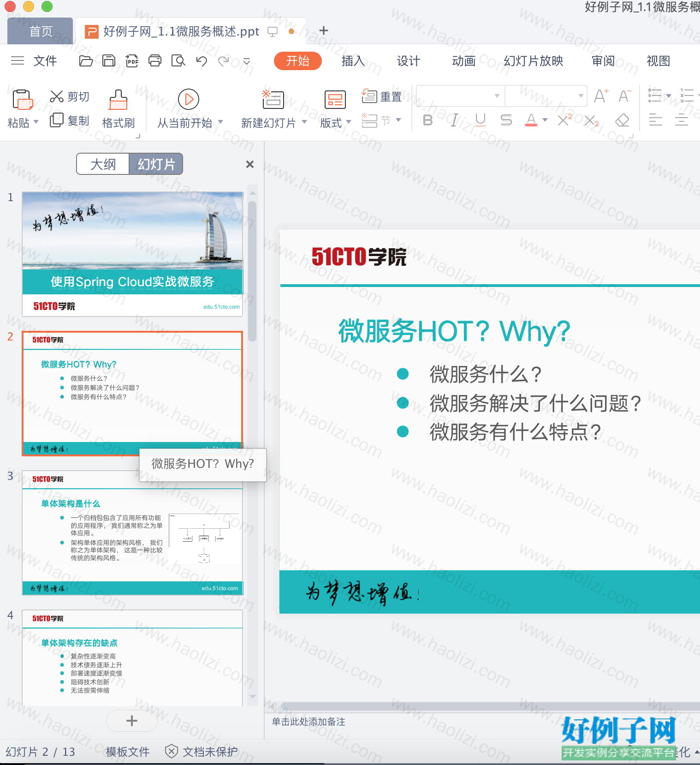
Task: Select slide 3 thumbnail 单体架构是什么
Action: point(133,533)
